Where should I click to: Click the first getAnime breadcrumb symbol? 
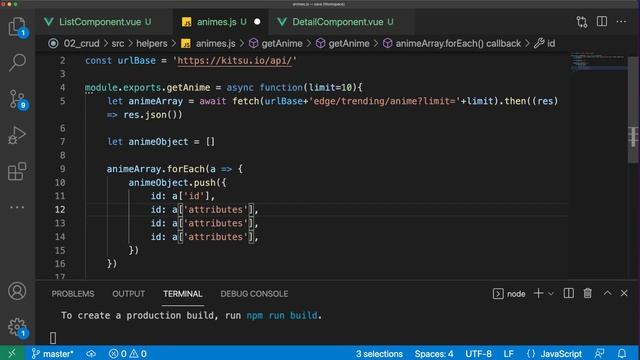pyautogui.click(x=276, y=43)
